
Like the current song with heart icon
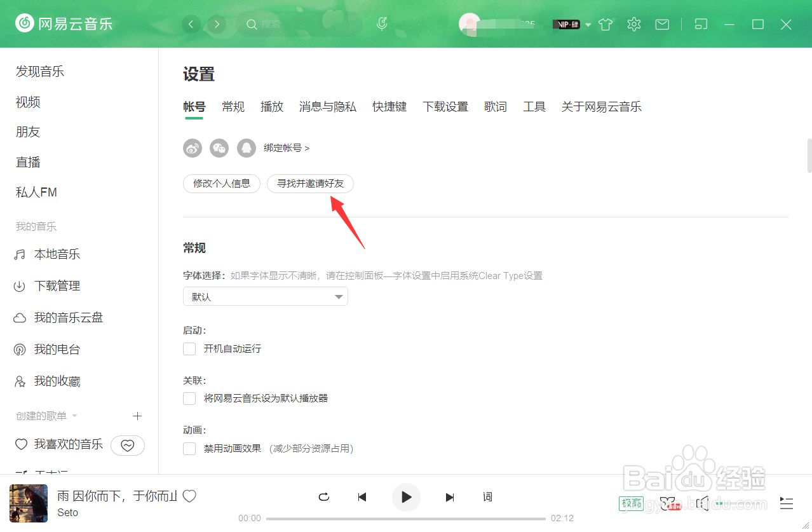pos(189,496)
